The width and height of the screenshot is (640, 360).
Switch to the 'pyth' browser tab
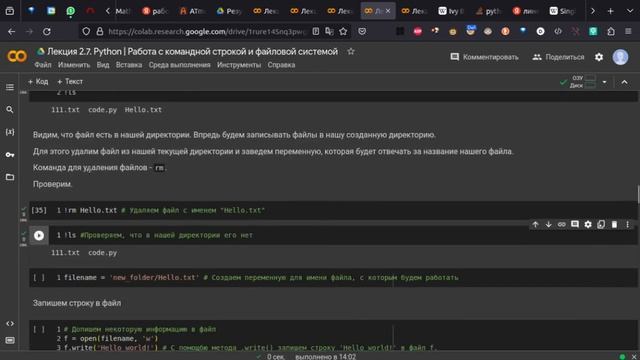pos(489,11)
